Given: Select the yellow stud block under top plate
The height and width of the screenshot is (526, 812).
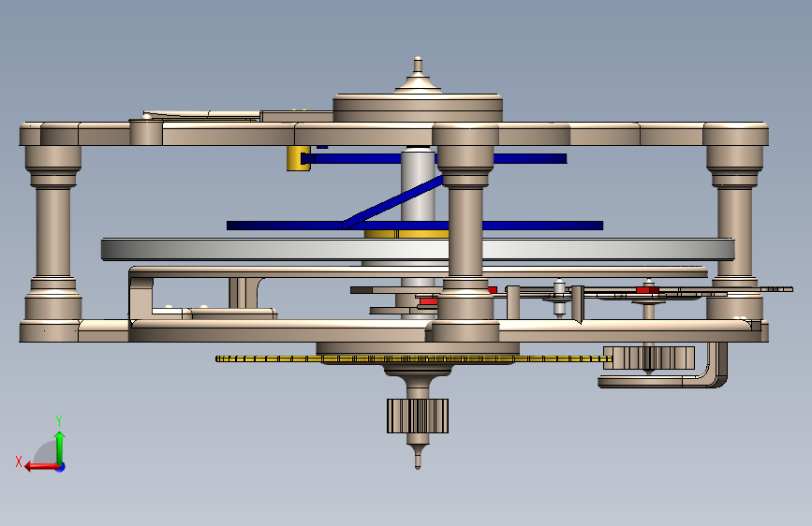Looking at the screenshot, I should (x=298, y=158).
